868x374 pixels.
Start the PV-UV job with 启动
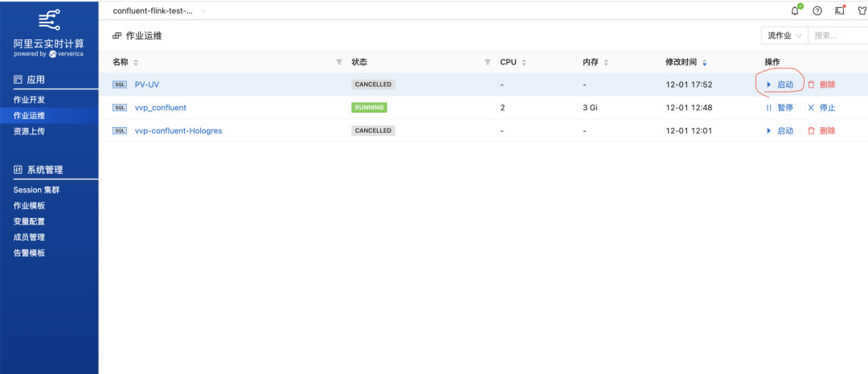pos(780,84)
